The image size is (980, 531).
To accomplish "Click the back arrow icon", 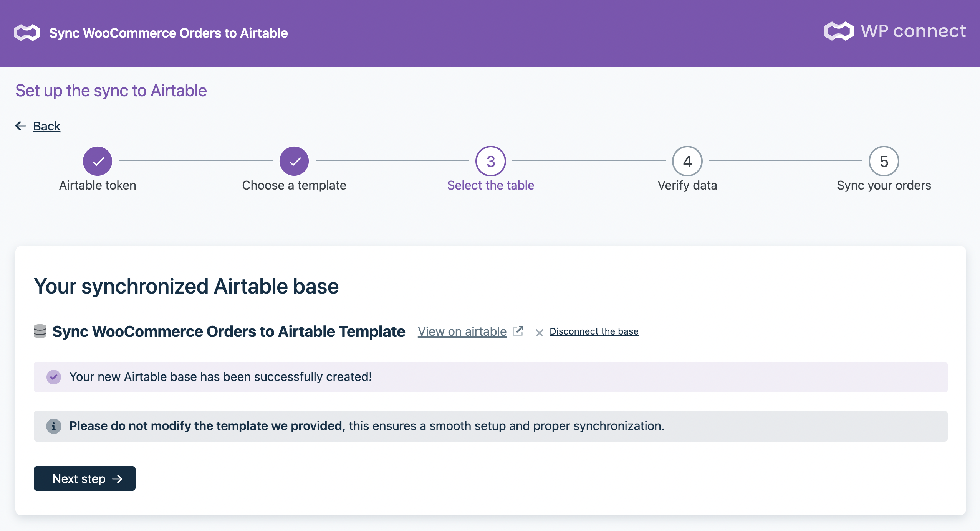I will [21, 126].
